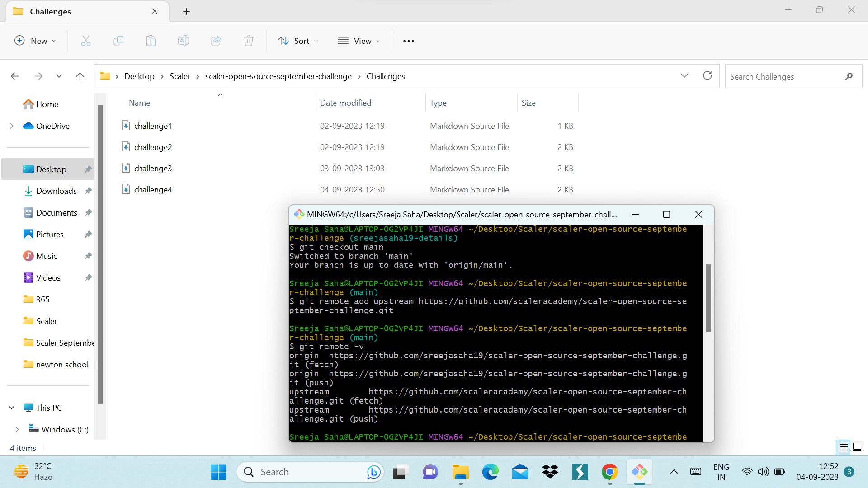
Task: Switch to large thumbnails view toggle
Action: [857, 447]
